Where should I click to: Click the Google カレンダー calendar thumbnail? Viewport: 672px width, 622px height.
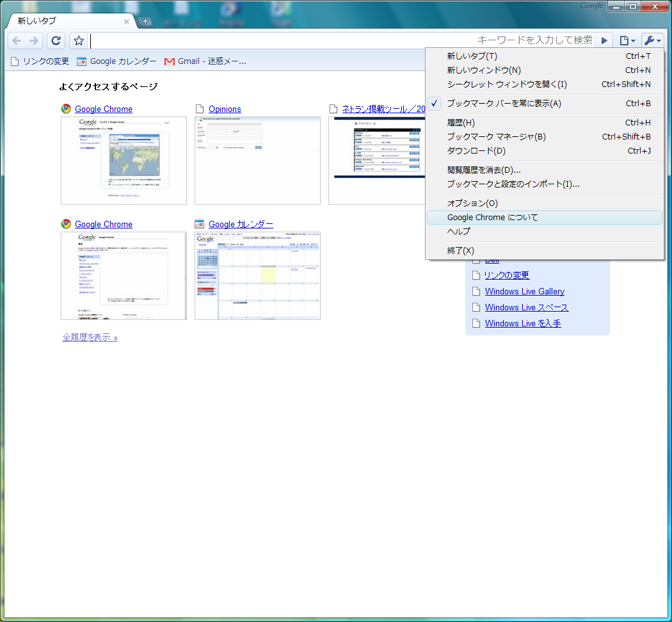point(257,276)
